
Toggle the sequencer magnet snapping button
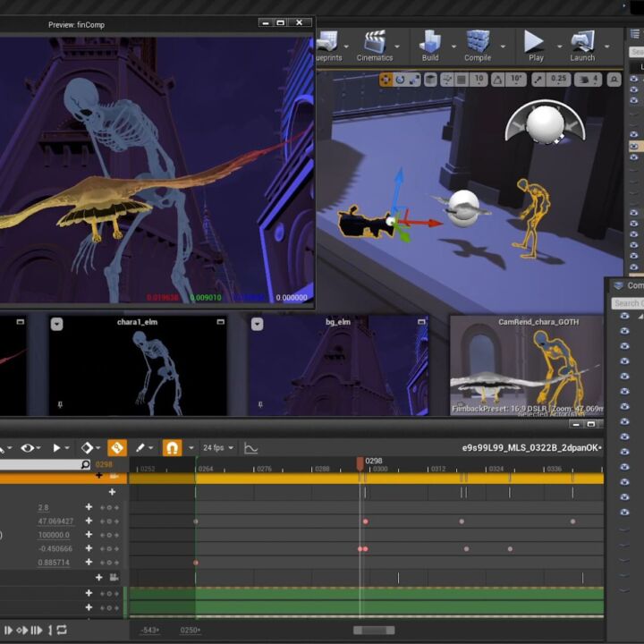click(x=172, y=447)
